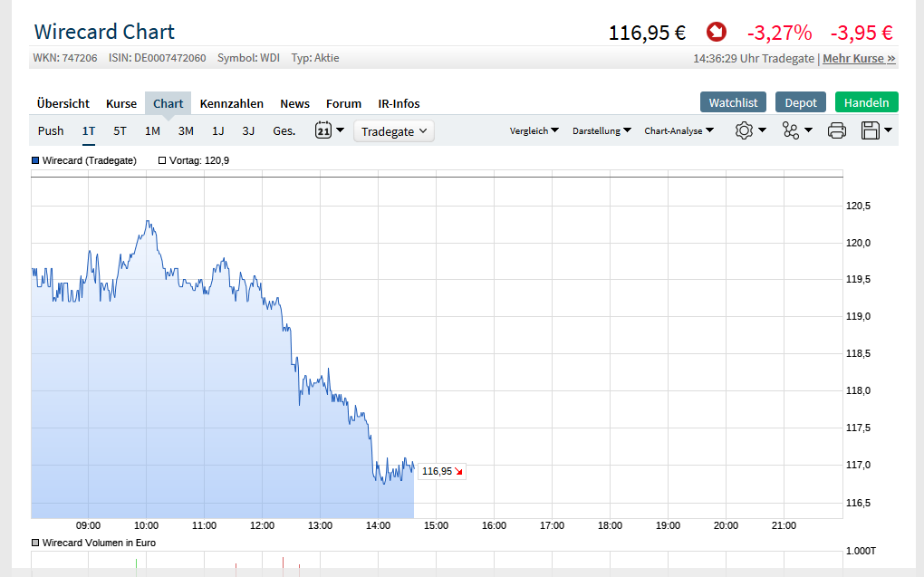Image resolution: width=924 pixels, height=577 pixels.
Task: Select the Ges. full time range
Action: (284, 130)
